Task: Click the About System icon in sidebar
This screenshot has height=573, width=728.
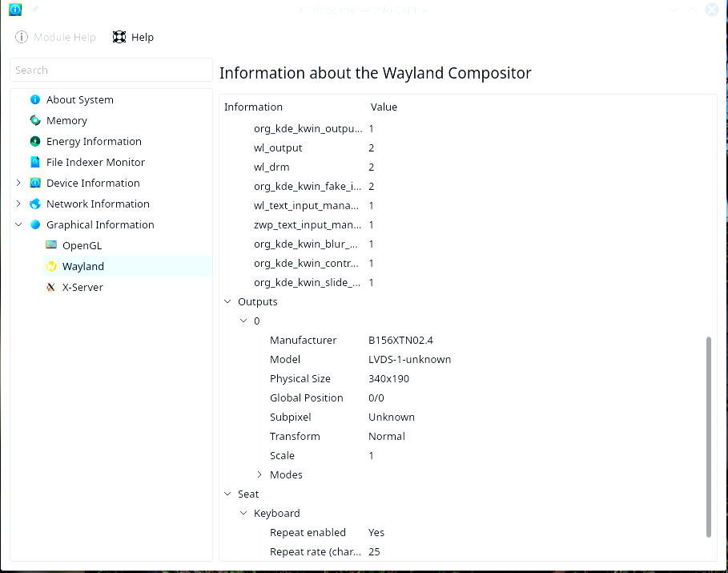Action: 35,100
